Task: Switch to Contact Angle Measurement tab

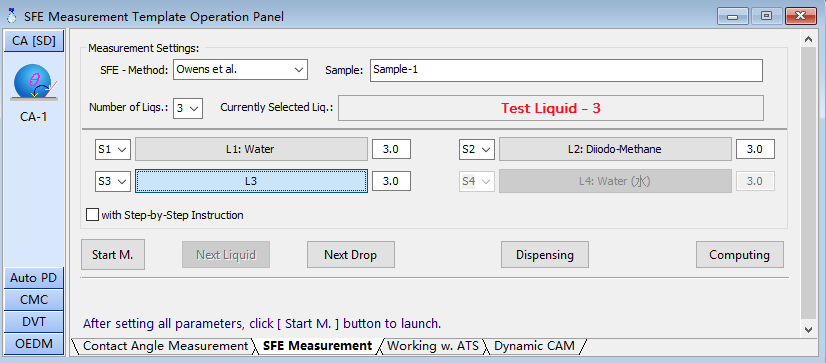Action: pyautogui.click(x=165, y=346)
